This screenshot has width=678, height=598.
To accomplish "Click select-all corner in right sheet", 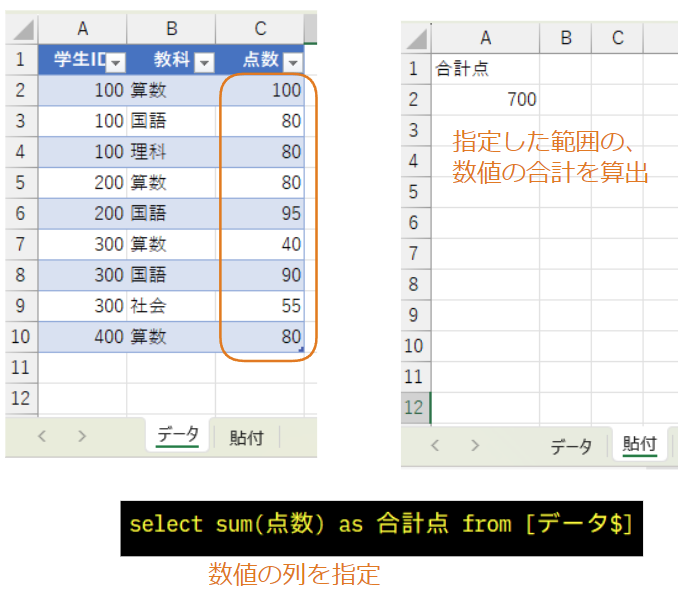I will (416, 38).
